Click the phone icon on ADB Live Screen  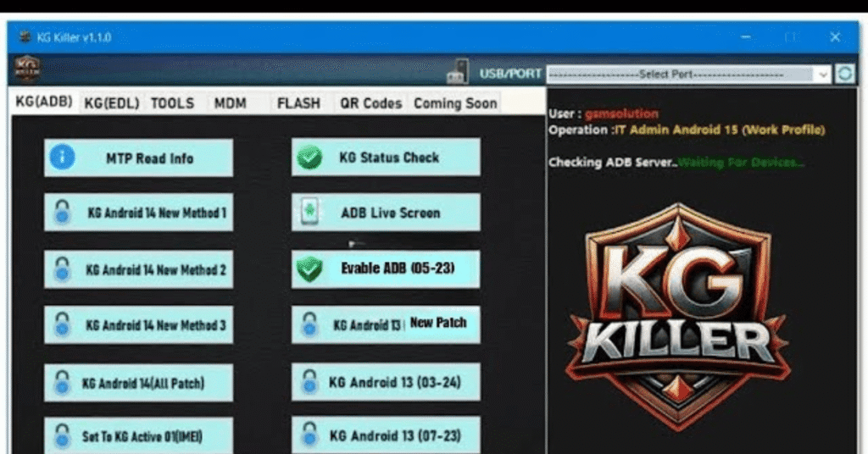(x=309, y=212)
